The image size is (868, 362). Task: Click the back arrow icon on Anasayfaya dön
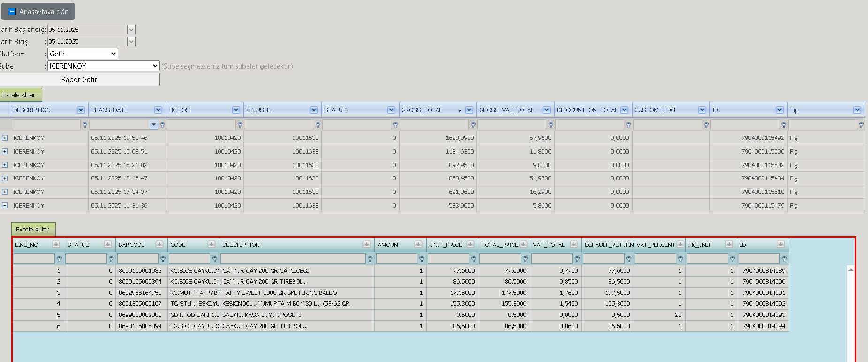[12, 11]
